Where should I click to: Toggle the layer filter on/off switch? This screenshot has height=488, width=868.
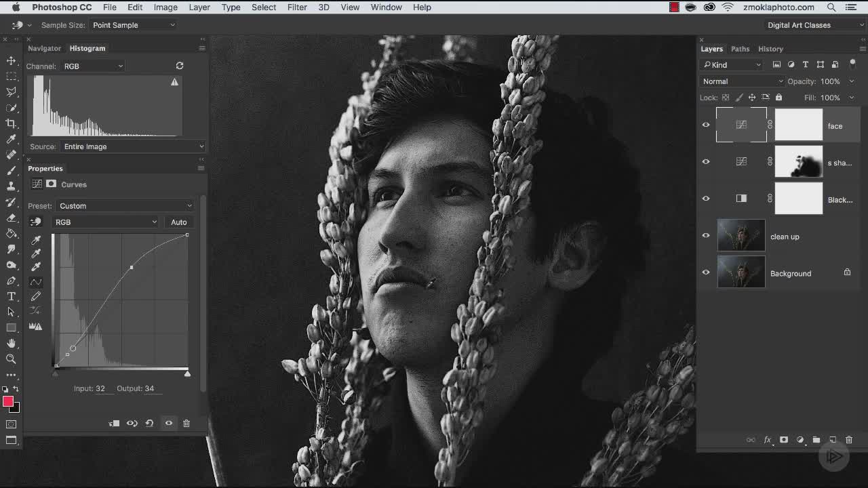pos(852,64)
